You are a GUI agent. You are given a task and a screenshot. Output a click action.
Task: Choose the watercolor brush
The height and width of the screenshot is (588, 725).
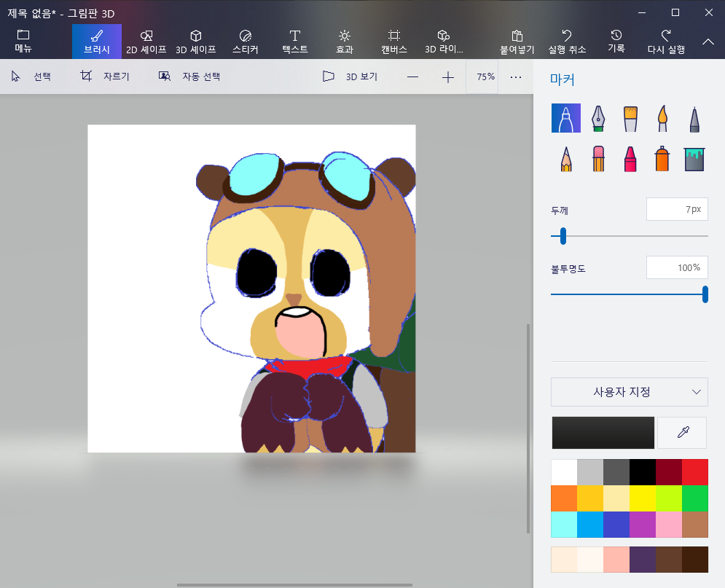pos(662,117)
